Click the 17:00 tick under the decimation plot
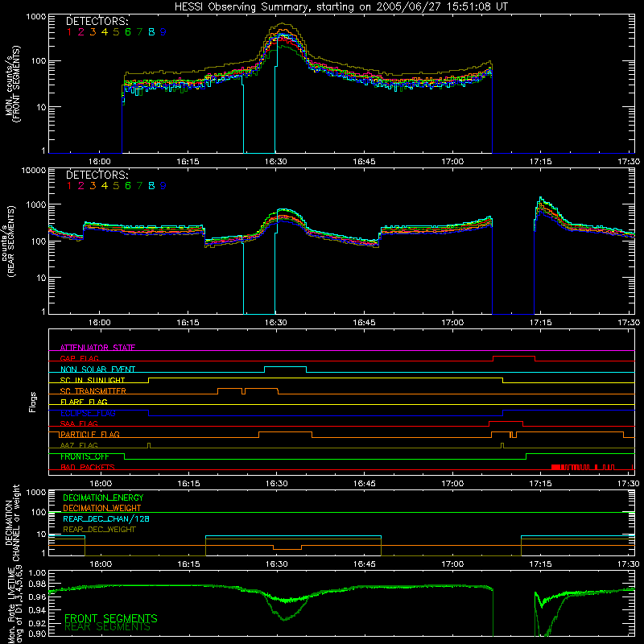The image size is (644, 644). [452, 564]
